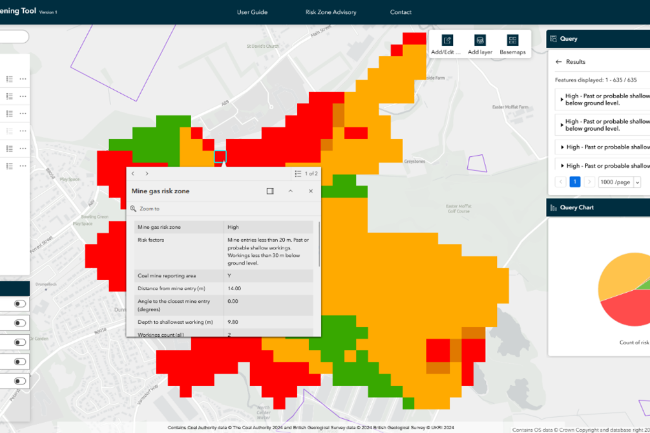This screenshot has width=650, height=433.
Task: Toggle the bottom switch in left panel
Action: (20, 380)
